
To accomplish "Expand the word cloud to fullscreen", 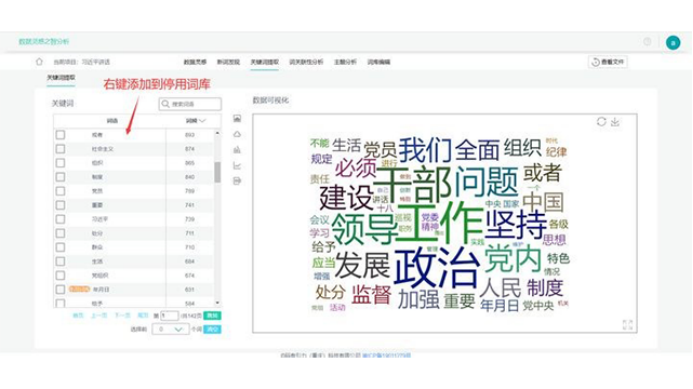I will point(627,325).
